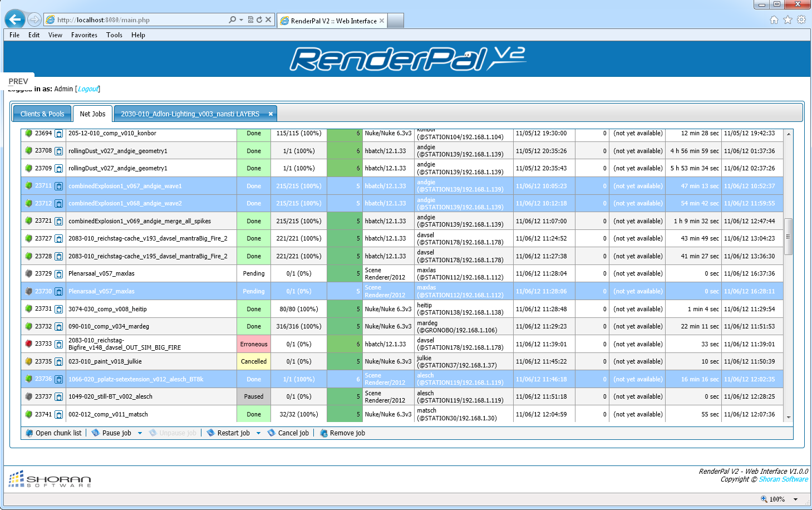The width and height of the screenshot is (812, 510).
Task: Click the RenderPal V2 logo banner
Action: 407,59
